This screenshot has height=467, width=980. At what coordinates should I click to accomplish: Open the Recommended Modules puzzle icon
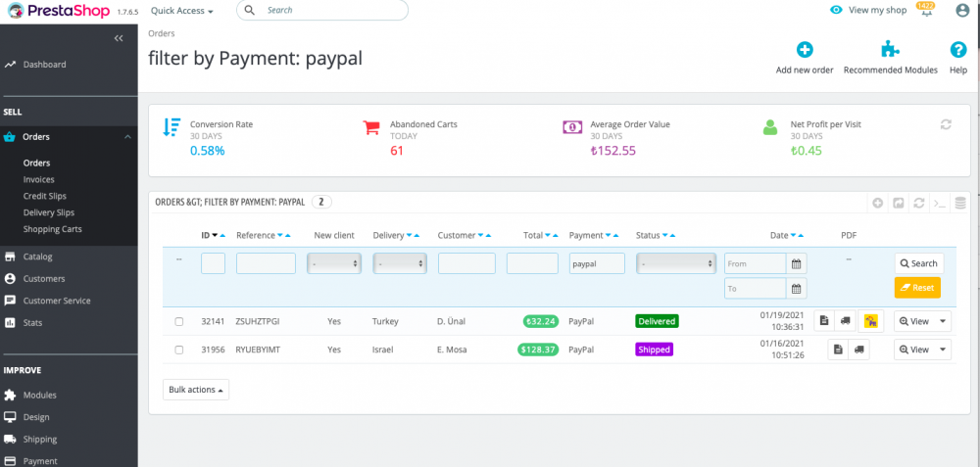click(890, 50)
